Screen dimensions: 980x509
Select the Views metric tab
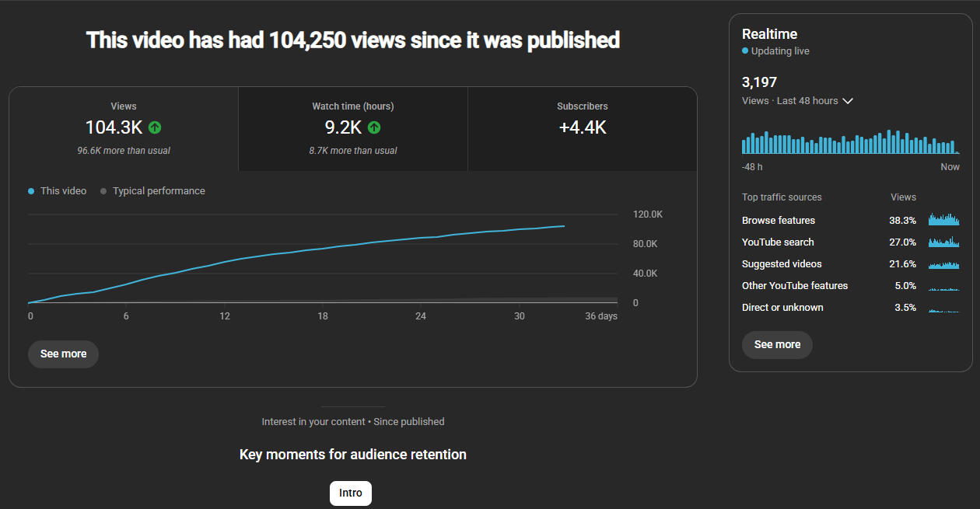(x=124, y=128)
